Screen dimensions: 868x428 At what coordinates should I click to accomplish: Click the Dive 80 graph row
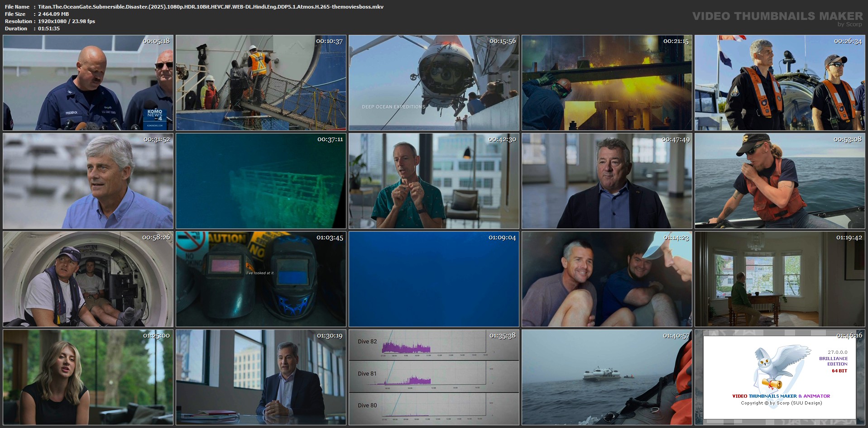(x=434, y=408)
